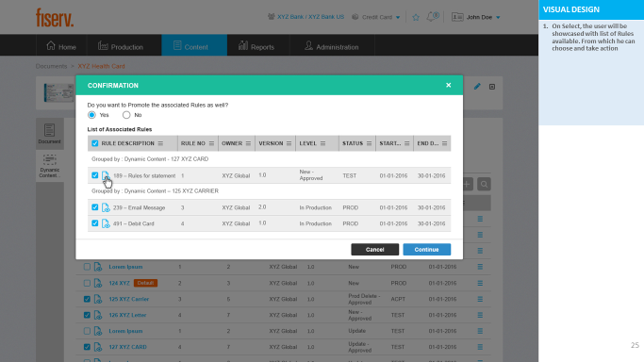Screen dimensions: 644x362
Task: Uncheck the 125 XYZ Carrier row checkbox
Action: (x=87, y=299)
